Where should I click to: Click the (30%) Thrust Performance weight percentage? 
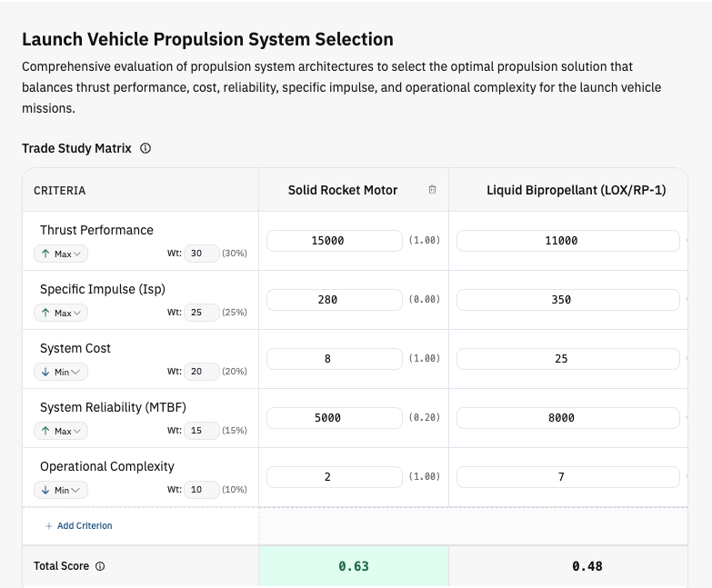(x=235, y=254)
